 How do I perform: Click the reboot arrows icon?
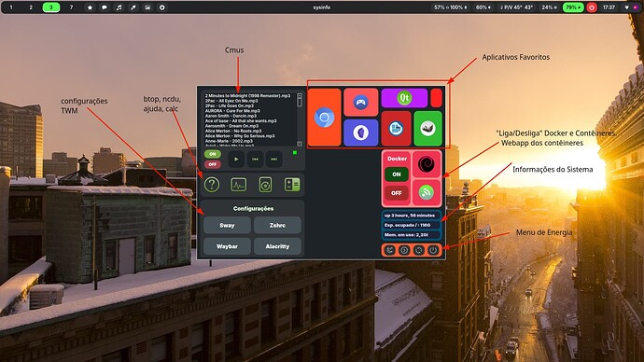click(x=418, y=250)
